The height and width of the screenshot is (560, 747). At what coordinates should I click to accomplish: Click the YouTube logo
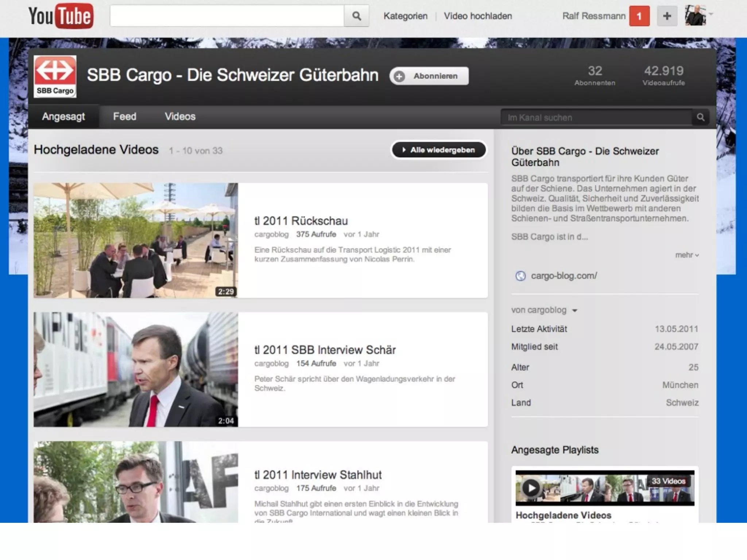(x=61, y=16)
